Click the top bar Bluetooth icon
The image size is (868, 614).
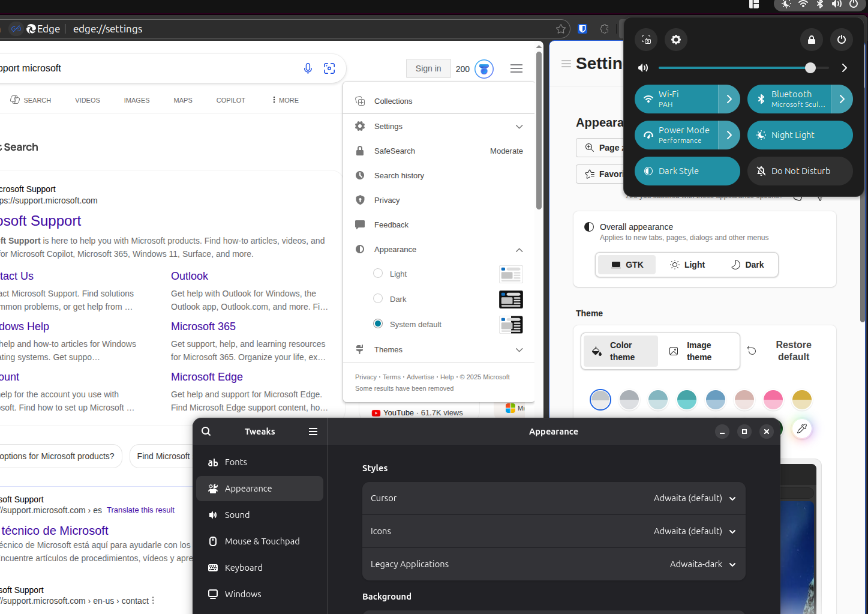(820, 4)
